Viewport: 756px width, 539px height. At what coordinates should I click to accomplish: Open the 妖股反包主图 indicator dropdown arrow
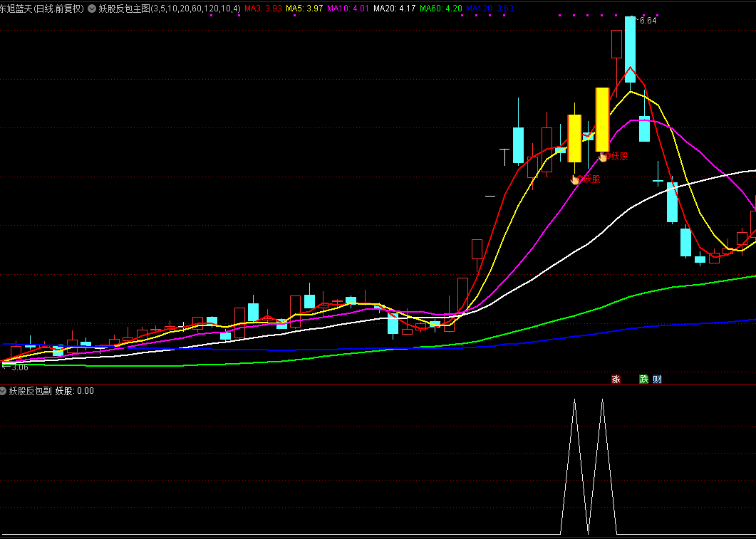click(92, 9)
